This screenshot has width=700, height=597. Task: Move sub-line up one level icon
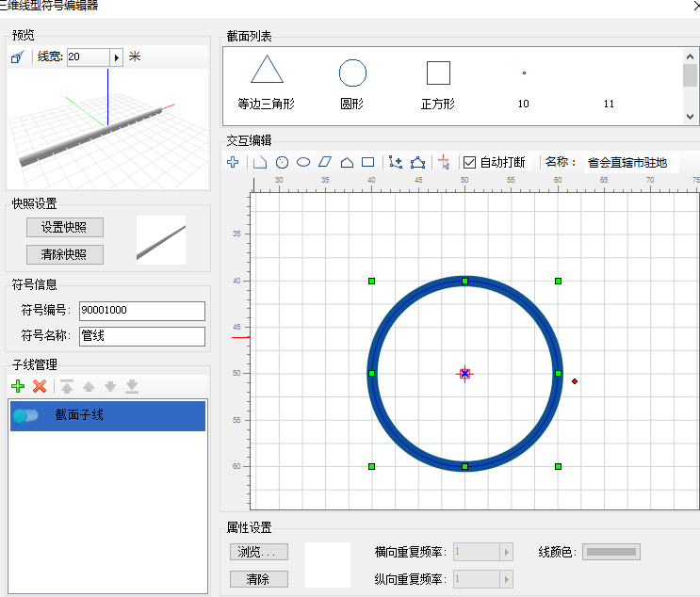point(89,386)
